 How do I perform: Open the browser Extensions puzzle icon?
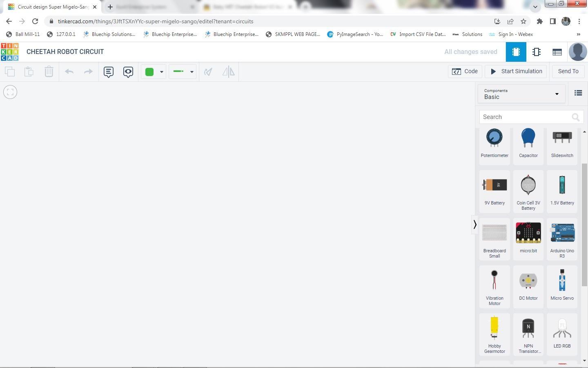coord(540,21)
